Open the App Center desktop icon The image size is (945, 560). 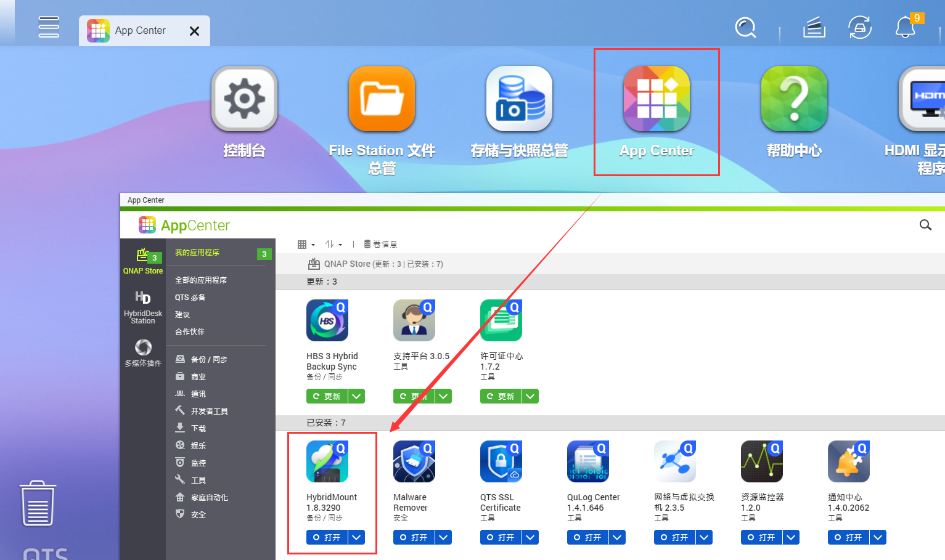(x=657, y=99)
